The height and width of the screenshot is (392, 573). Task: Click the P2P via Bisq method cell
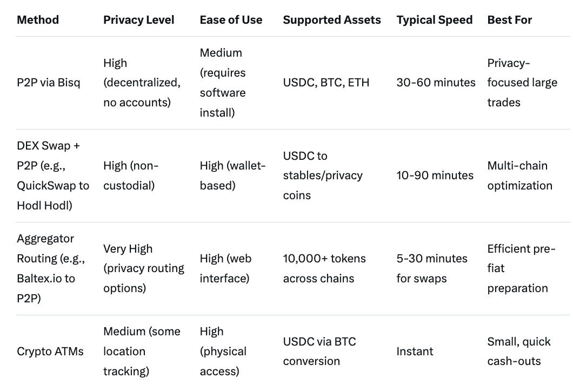pyautogui.click(x=48, y=83)
